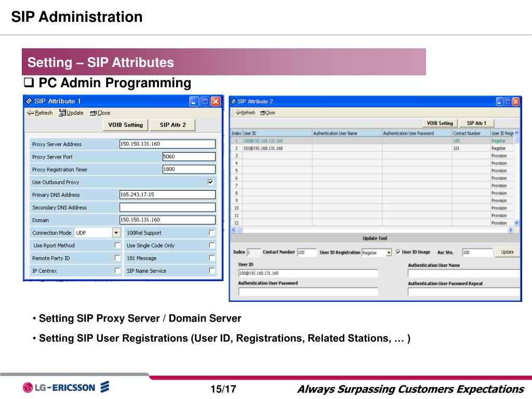Click Asc Stn. input field

477,252
